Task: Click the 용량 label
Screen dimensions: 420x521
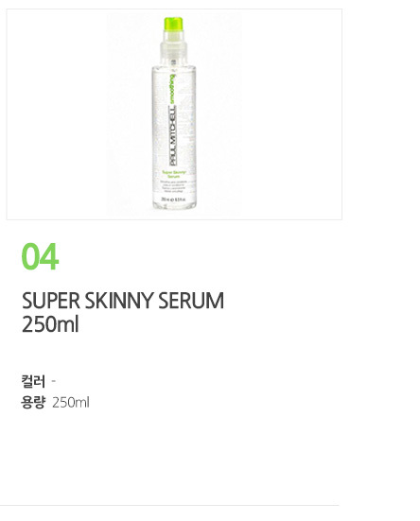Action: [x=33, y=403]
